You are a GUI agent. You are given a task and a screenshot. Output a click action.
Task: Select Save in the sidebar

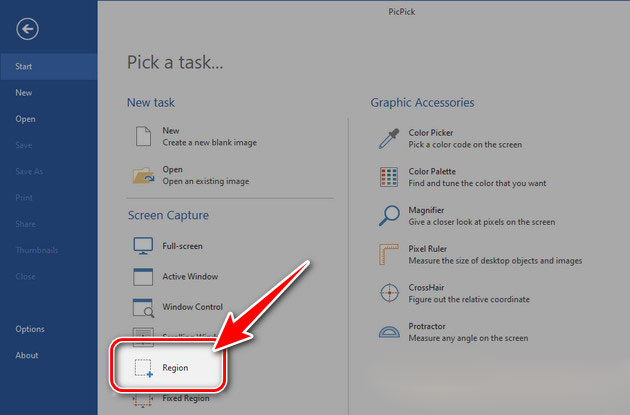(x=24, y=145)
